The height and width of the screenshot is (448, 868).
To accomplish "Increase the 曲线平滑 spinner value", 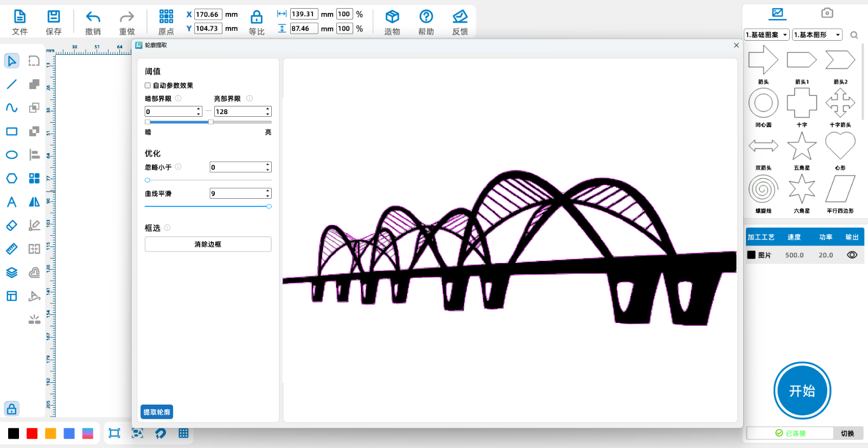I will [x=268, y=191].
